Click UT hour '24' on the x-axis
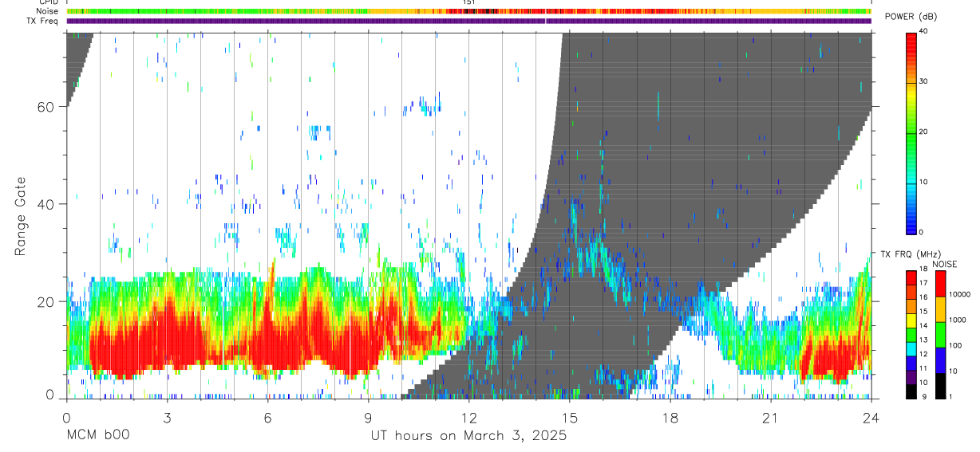The height and width of the screenshot is (452, 980). point(871,417)
